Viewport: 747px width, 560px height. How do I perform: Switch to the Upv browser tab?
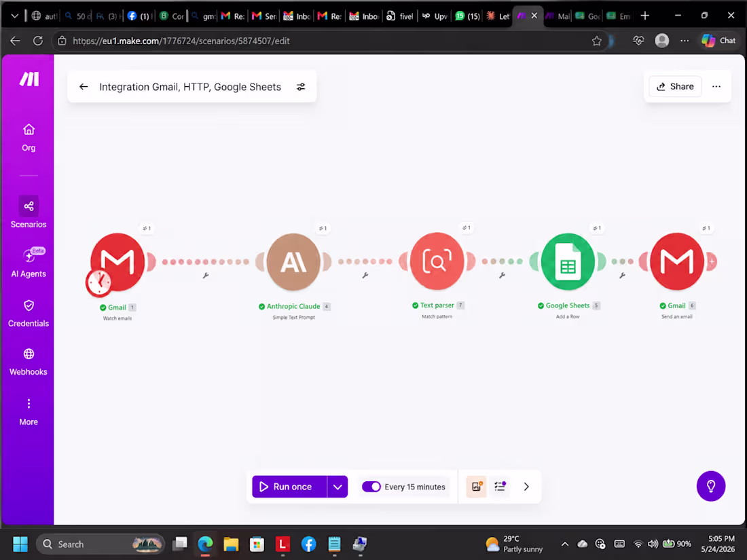pos(435,16)
